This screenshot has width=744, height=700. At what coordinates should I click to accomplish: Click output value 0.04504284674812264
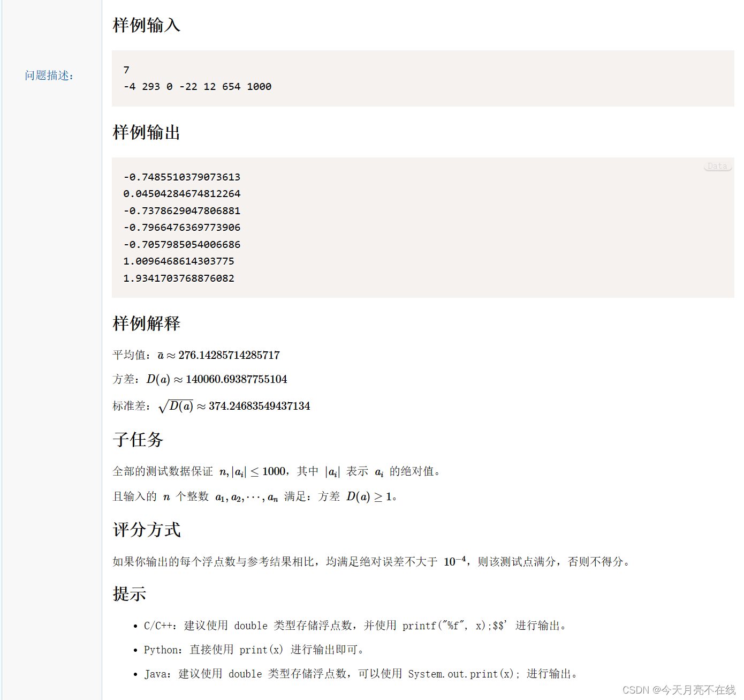click(182, 194)
